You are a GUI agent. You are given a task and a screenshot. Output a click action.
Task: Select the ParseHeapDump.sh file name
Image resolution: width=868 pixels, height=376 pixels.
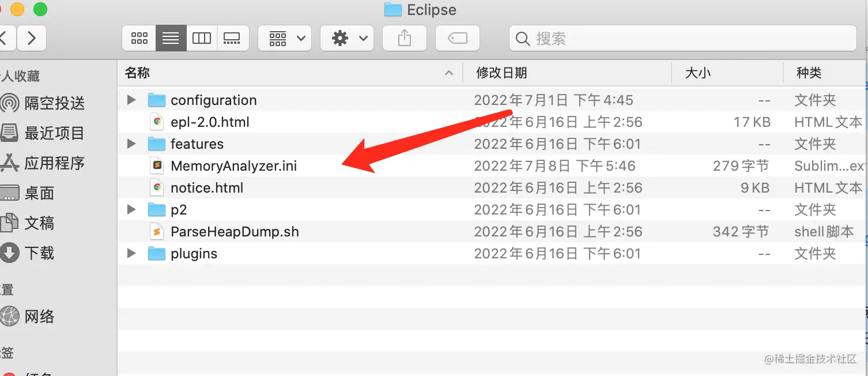point(235,232)
